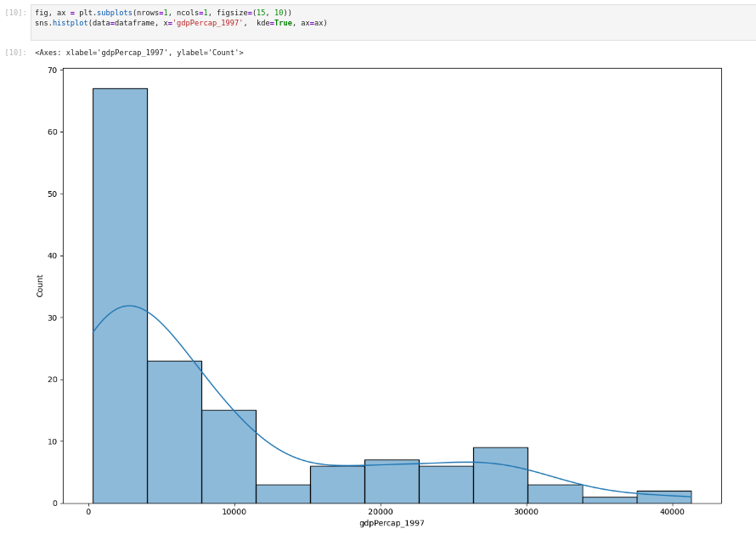Select the output prompt '[10]:' beside the Axes text

coord(16,53)
